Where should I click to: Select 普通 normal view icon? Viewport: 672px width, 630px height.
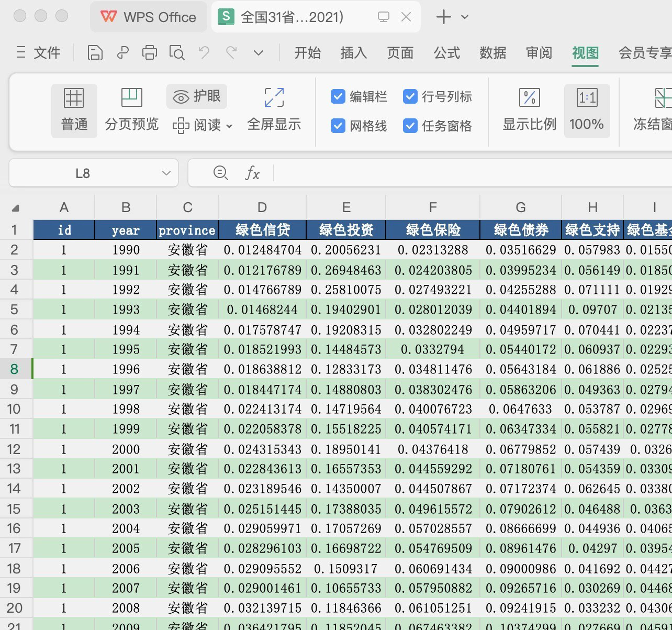pos(74,111)
